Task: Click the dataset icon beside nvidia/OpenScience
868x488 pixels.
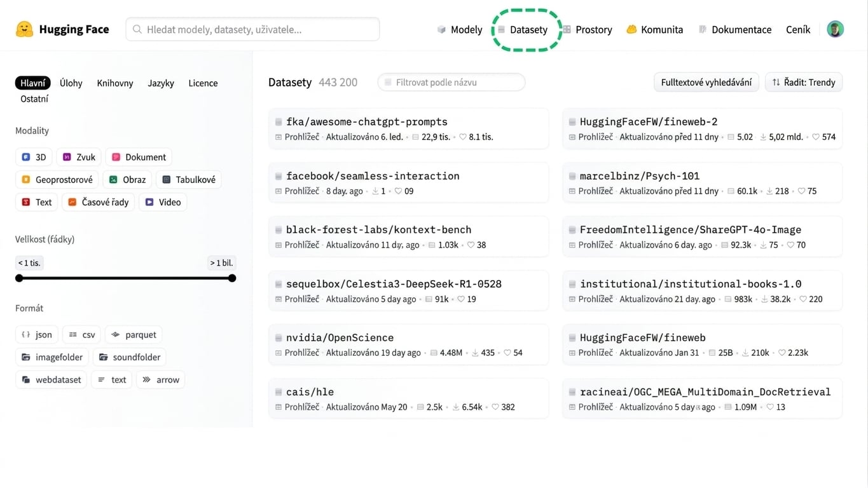Action: (x=279, y=338)
